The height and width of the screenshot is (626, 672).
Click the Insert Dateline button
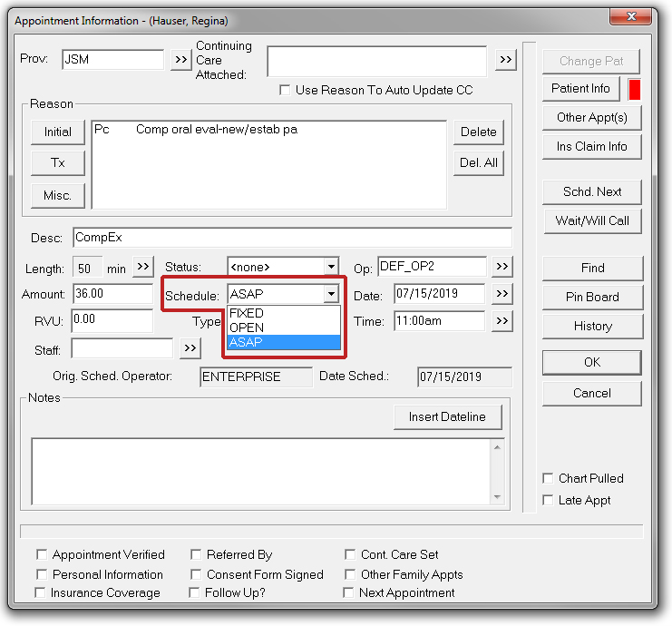pyautogui.click(x=447, y=416)
